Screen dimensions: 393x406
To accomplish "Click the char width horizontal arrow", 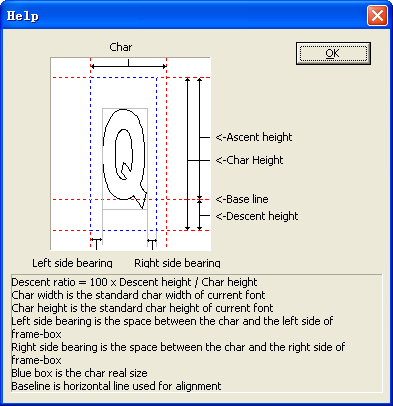I will pyautogui.click(x=128, y=66).
